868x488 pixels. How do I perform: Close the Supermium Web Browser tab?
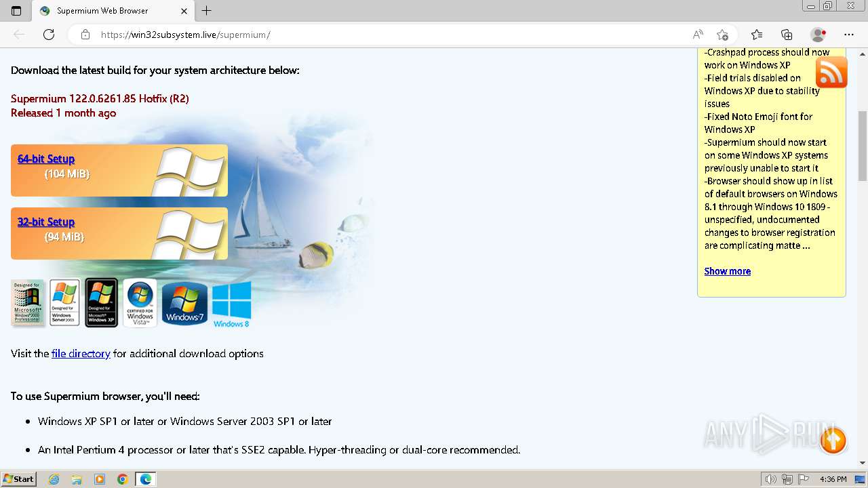point(184,11)
